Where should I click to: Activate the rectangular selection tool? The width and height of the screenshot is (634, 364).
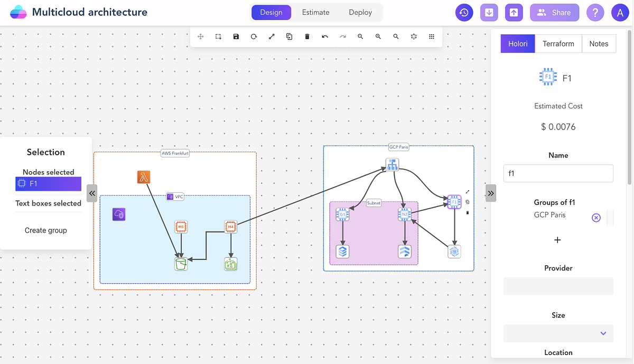[x=218, y=36]
